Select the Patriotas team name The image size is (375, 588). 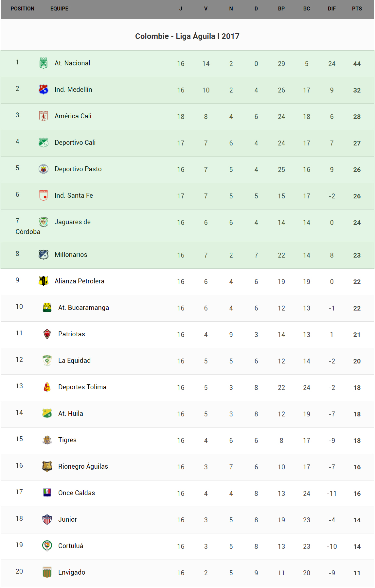[x=71, y=334]
